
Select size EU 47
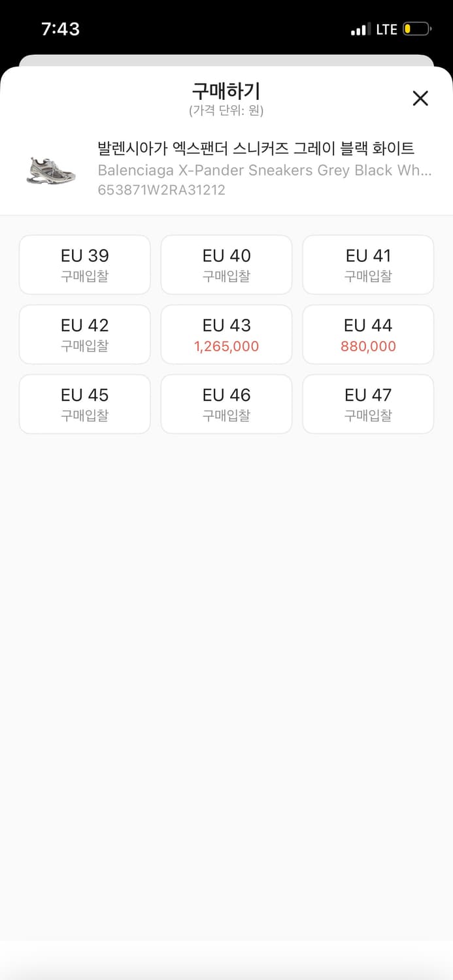367,403
